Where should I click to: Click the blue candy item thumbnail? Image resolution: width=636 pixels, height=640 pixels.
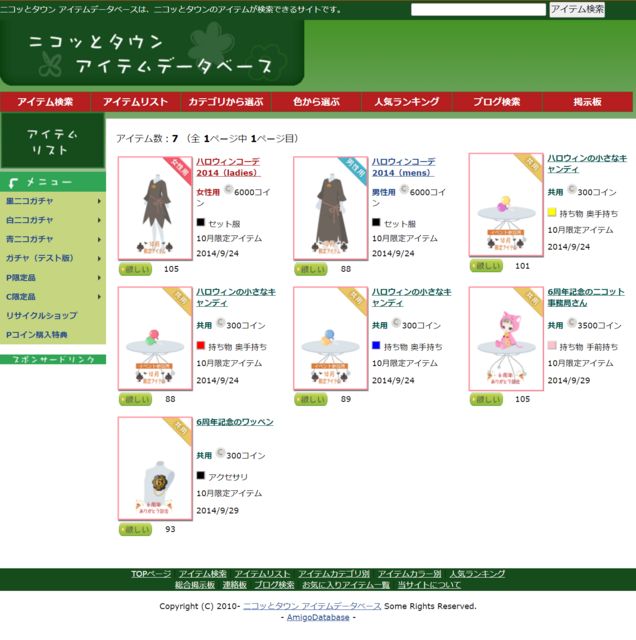[x=331, y=338]
